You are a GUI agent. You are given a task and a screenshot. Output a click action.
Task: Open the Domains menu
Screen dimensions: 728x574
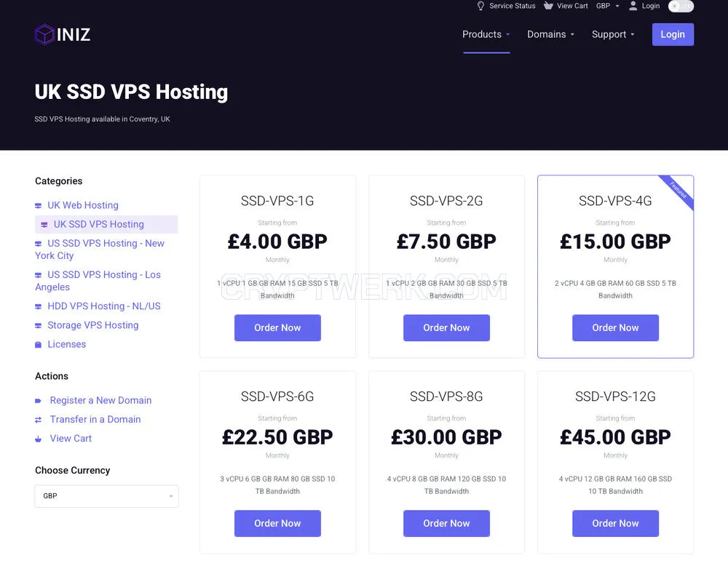(550, 34)
